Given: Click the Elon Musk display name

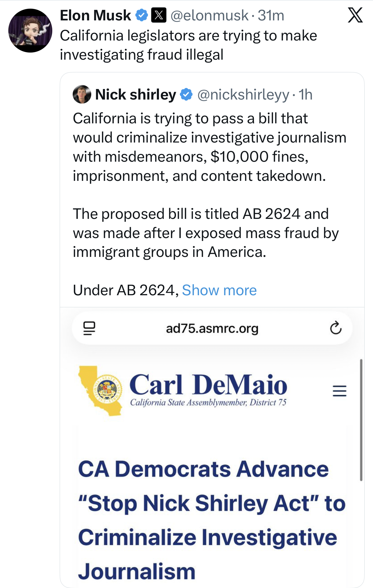Looking at the screenshot, I should [95, 15].
